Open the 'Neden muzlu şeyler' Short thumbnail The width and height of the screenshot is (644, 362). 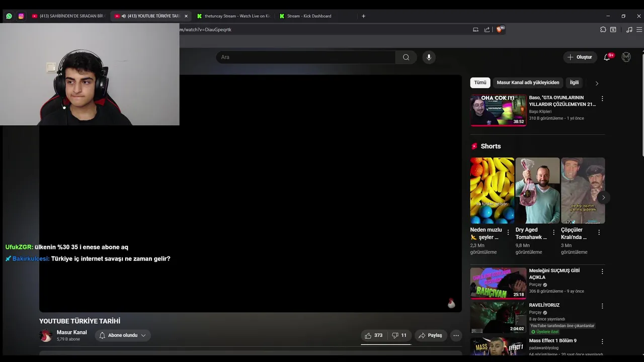click(x=492, y=191)
